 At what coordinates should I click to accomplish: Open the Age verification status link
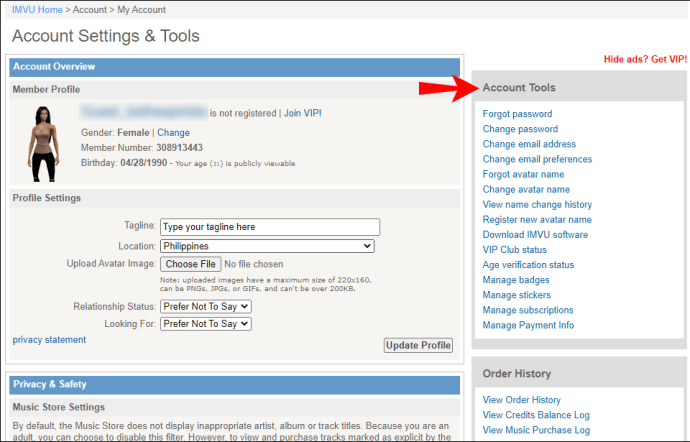coord(529,265)
